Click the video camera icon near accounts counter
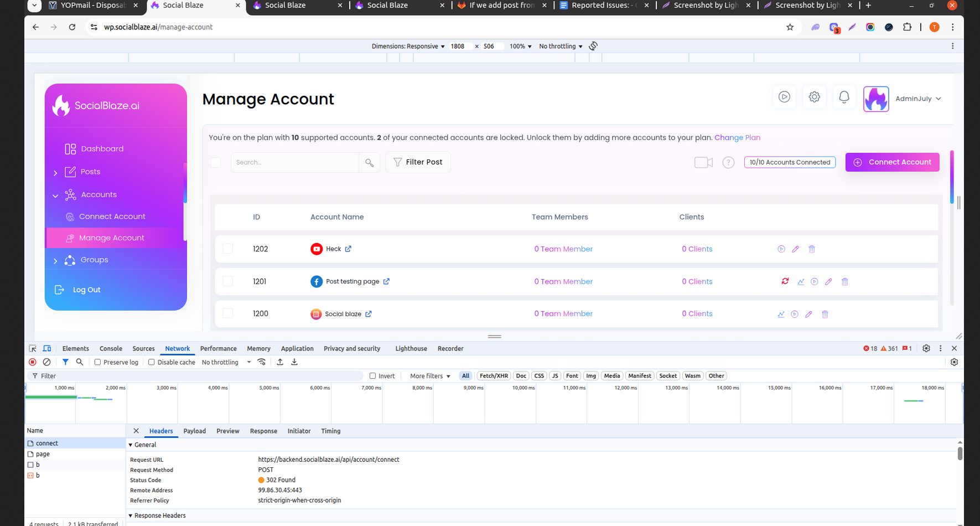Screen dimensions: 980x526 click(703, 162)
